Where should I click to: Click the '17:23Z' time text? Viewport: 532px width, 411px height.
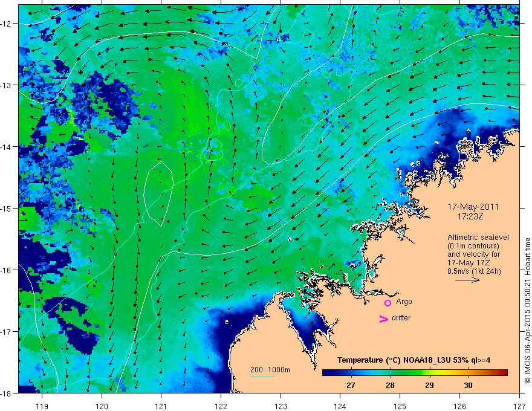pos(470,216)
